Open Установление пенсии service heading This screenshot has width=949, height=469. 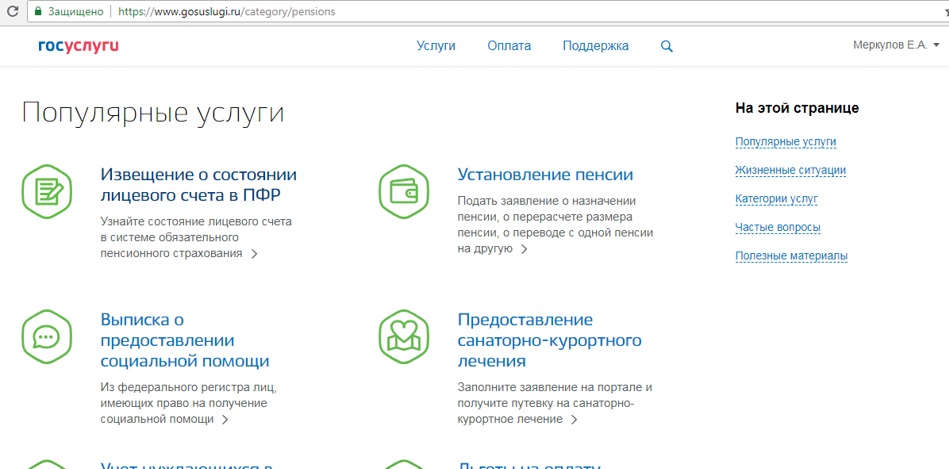coord(545,174)
